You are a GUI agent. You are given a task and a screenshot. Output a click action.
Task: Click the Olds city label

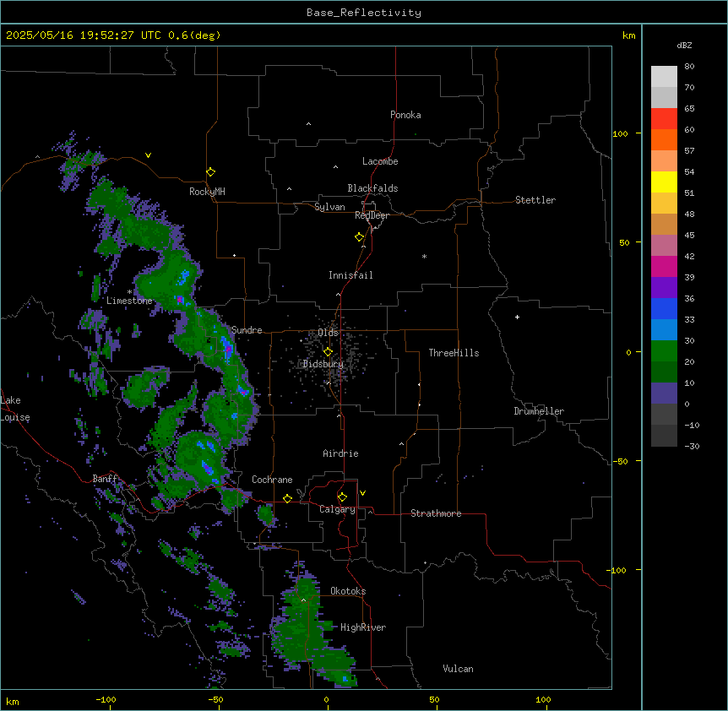coord(329,333)
